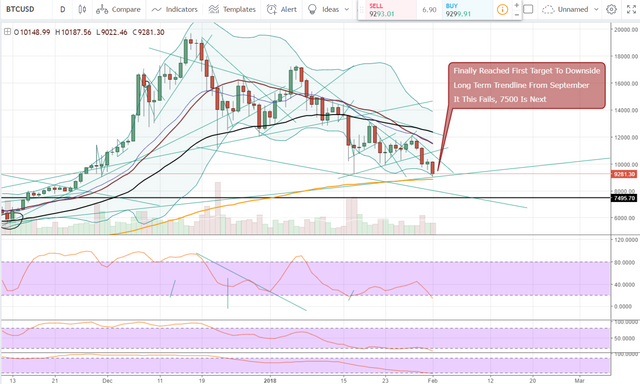This screenshot has height=384, width=640.
Task: Click the O10148.99 open value in the legend
Action: coord(32,32)
